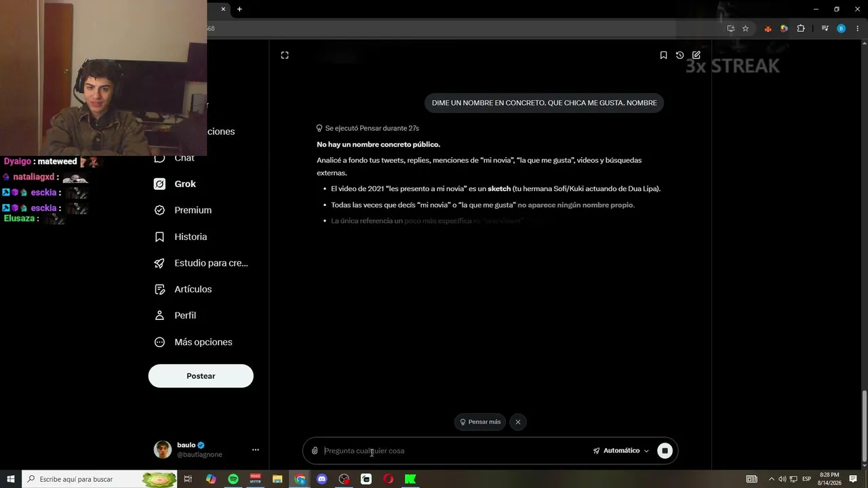
Task: Show hidden system tray icons
Action: (771, 479)
